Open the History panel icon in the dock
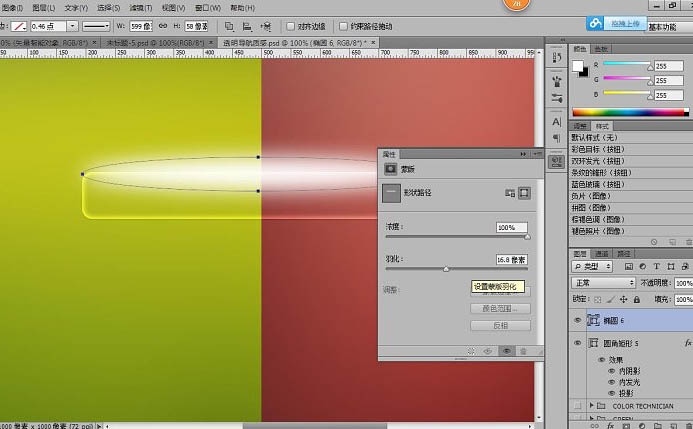The image size is (693, 429). tap(556, 57)
